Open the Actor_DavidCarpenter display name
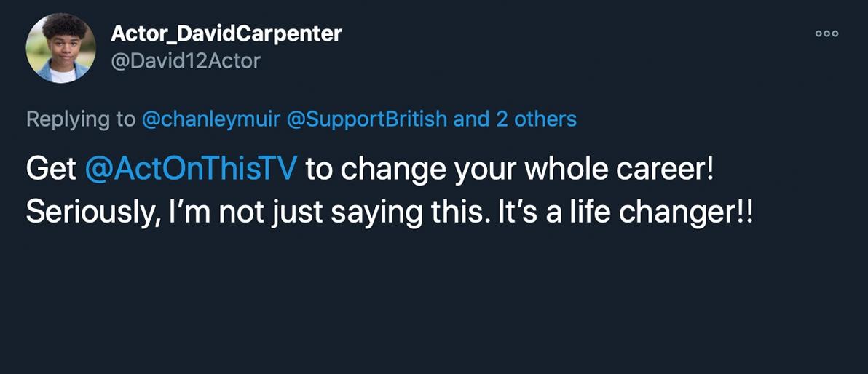The image size is (868, 374). [226, 33]
